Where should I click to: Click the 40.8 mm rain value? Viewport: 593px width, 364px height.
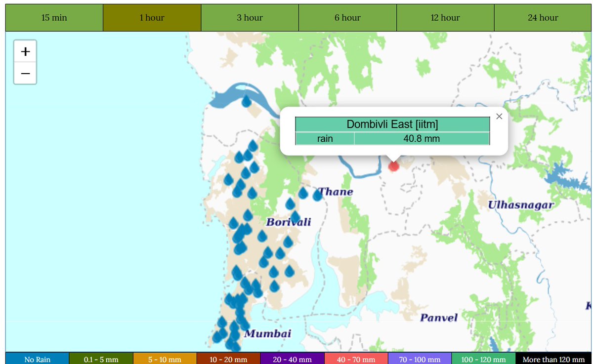coord(422,139)
